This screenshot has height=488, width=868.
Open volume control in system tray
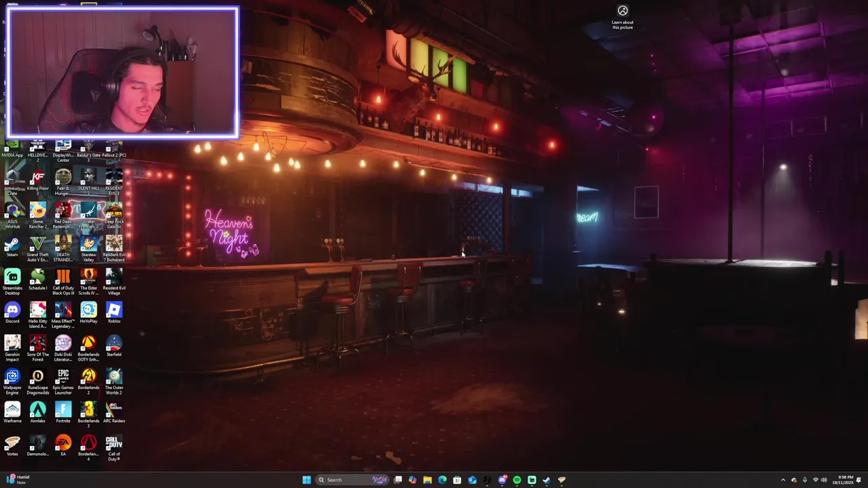coord(824,480)
